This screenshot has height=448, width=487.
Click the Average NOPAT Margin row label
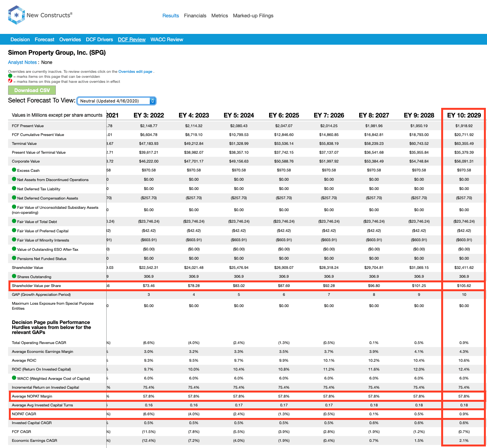coord(32,396)
